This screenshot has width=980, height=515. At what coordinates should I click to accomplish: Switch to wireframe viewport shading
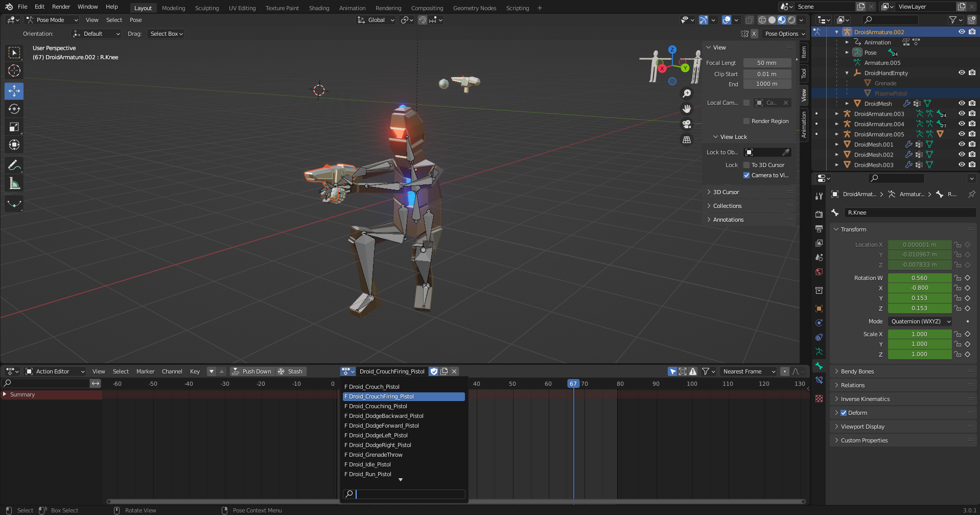tap(762, 20)
